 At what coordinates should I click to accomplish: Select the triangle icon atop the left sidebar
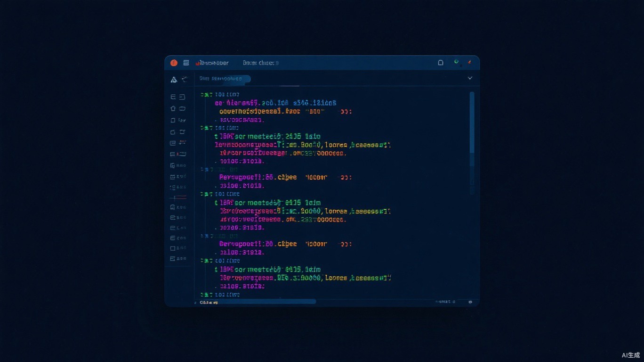(x=174, y=80)
